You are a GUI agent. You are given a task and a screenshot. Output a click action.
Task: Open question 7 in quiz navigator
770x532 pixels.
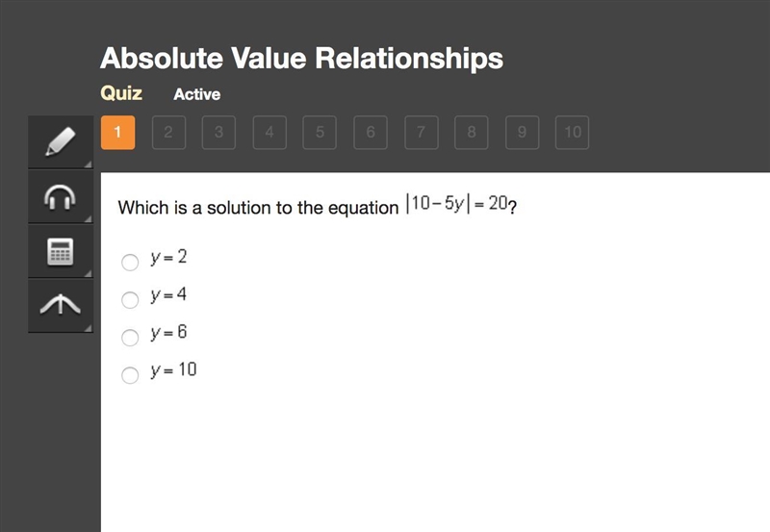pyautogui.click(x=422, y=133)
